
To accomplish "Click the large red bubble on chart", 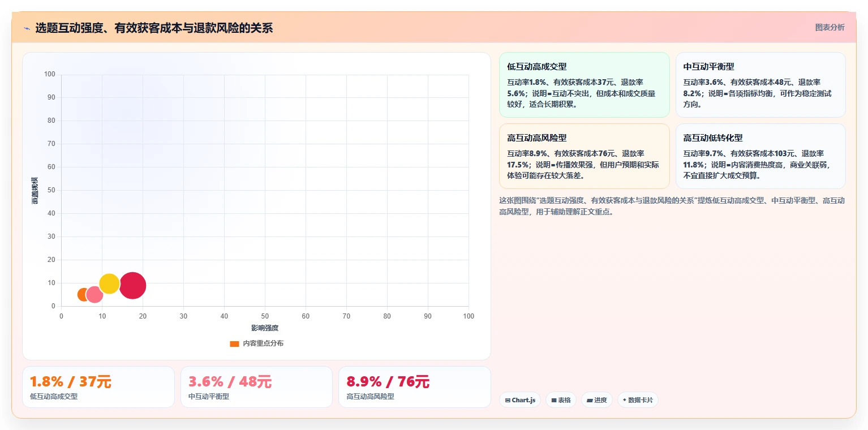I will point(132,285).
